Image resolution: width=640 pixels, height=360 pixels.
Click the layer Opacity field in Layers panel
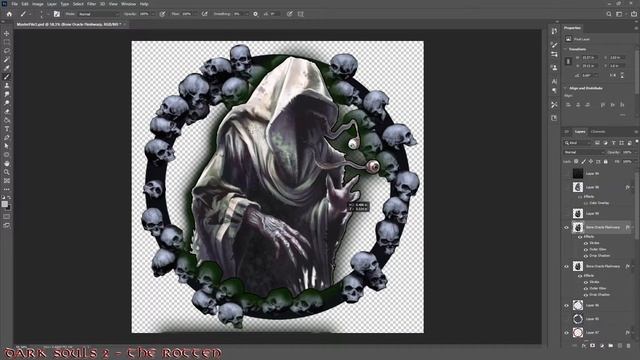[x=628, y=152]
